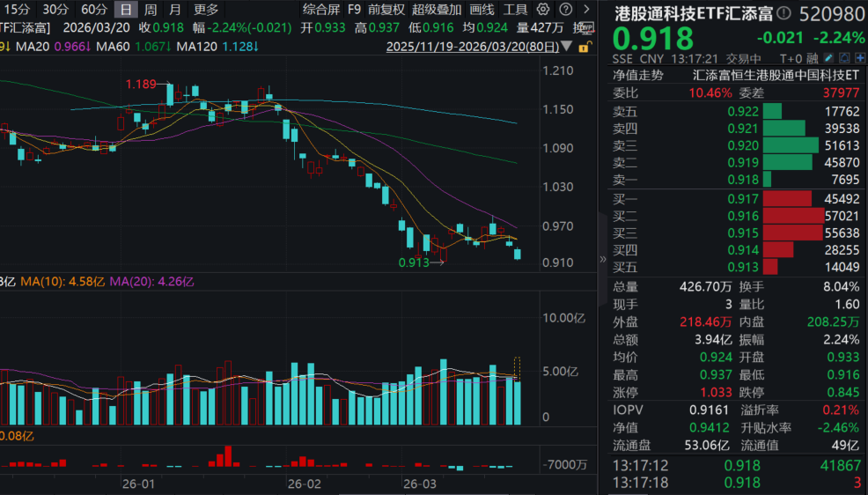This screenshot has width=868, height=495.
Task: Expand the 工具 tools menu
Action: [515, 10]
